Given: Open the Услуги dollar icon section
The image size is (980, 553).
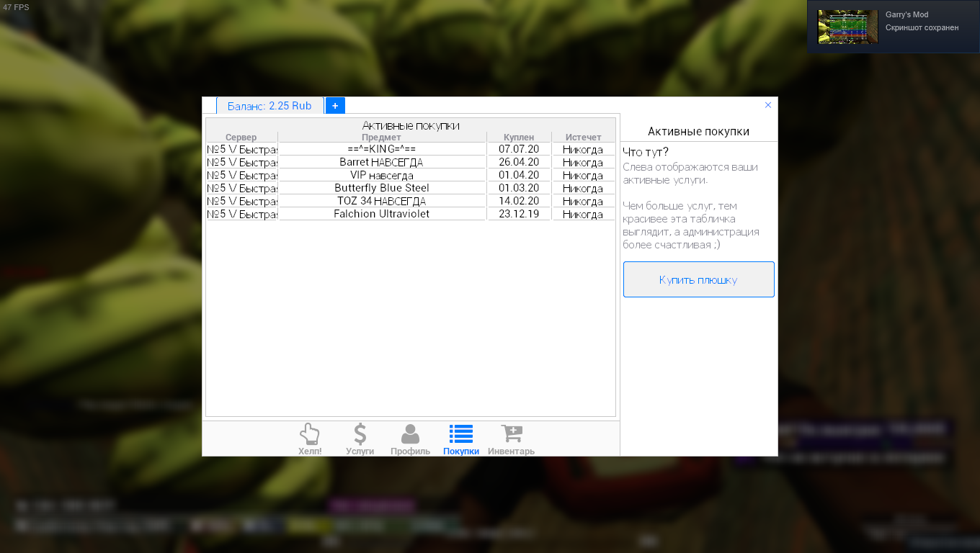Looking at the screenshot, I should (360, 439).
